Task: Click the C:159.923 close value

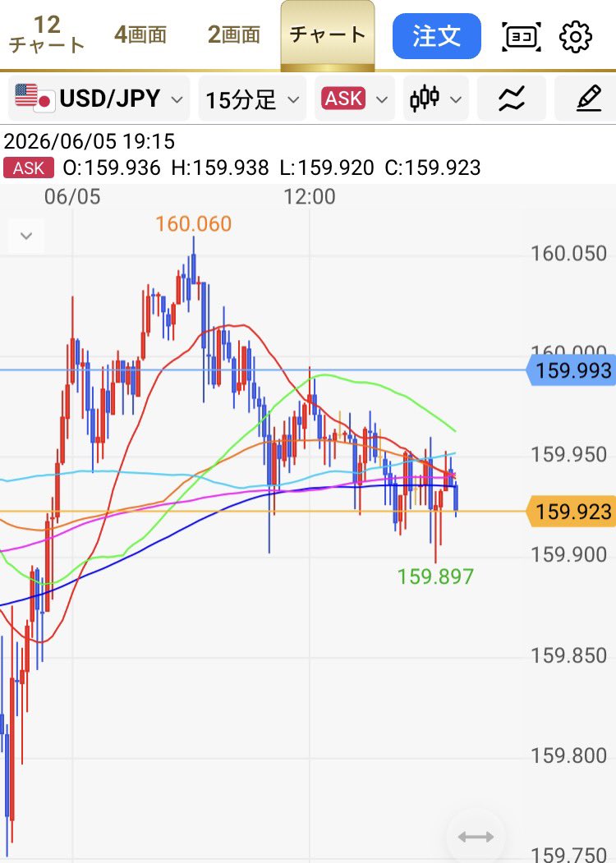Action: (x=433, y=168)
